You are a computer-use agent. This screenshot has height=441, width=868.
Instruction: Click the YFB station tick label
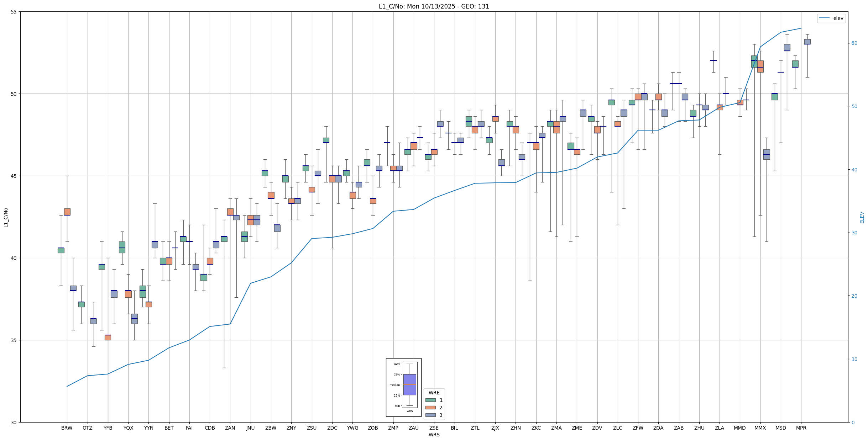(x=108, y=428)
